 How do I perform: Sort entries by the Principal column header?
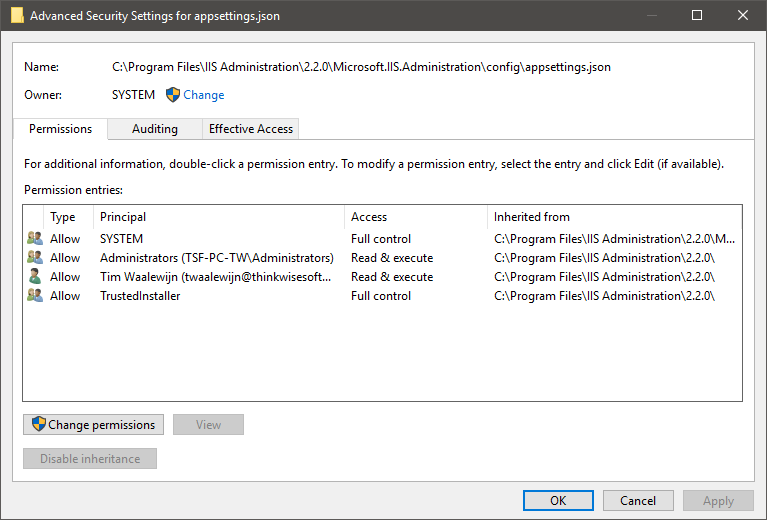click(123, 217)
